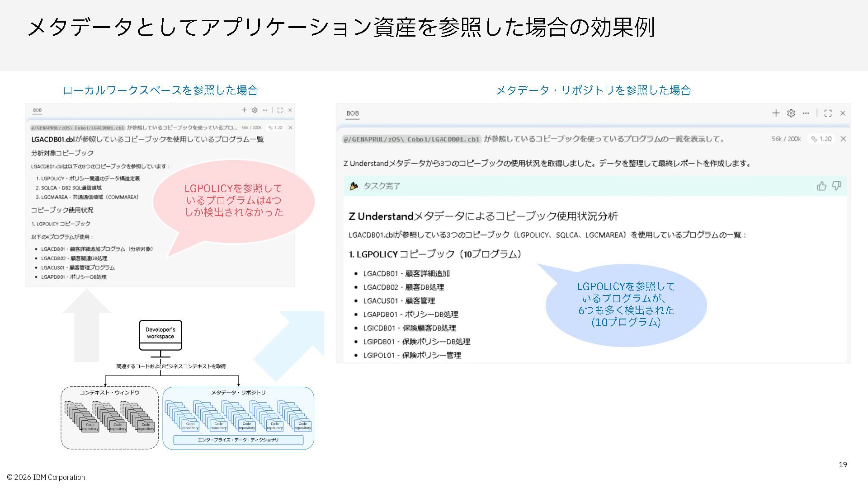The width and height of the screenshot is (868, 488).
Task: Open the ellipsis menu in the local-workspace BOB panel
Action: pos(265,110)
